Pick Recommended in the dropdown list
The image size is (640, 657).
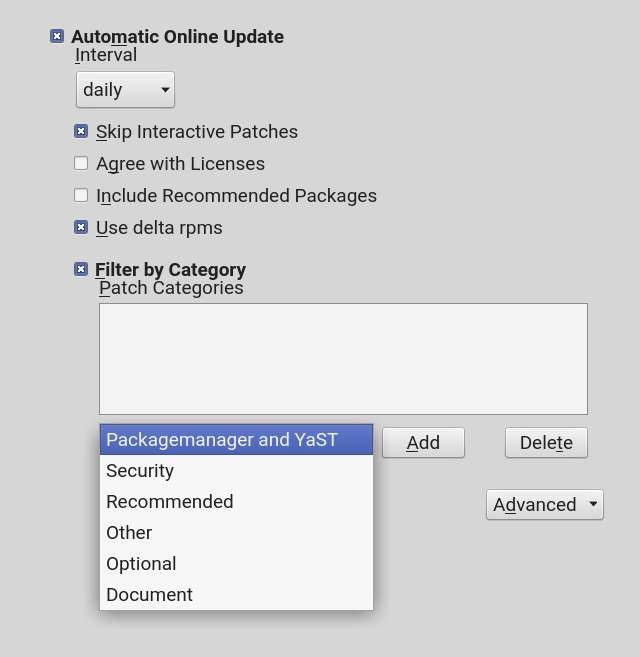pos(170,502)
